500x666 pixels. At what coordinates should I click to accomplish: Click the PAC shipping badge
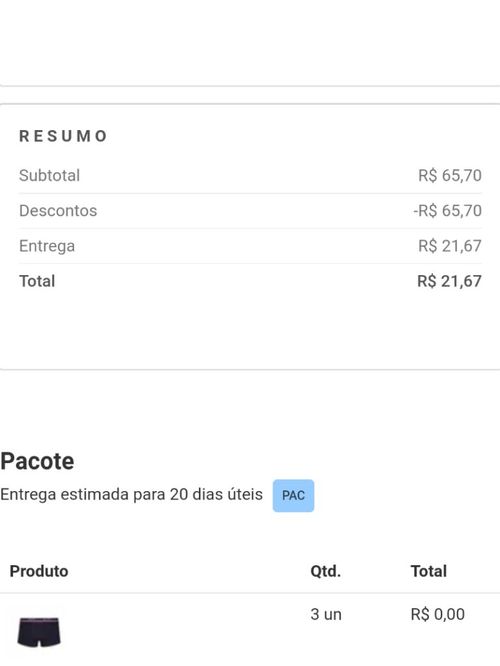293,495
